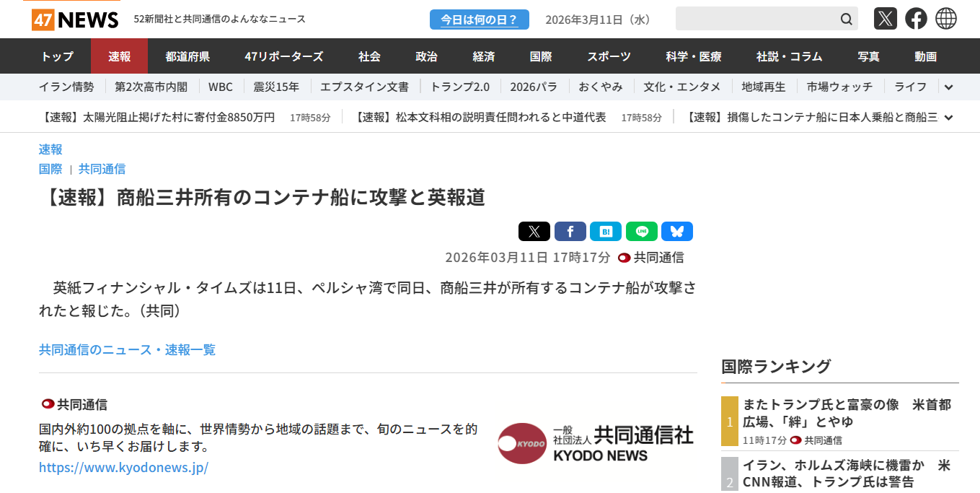Open 動画 section

(925, 56)
